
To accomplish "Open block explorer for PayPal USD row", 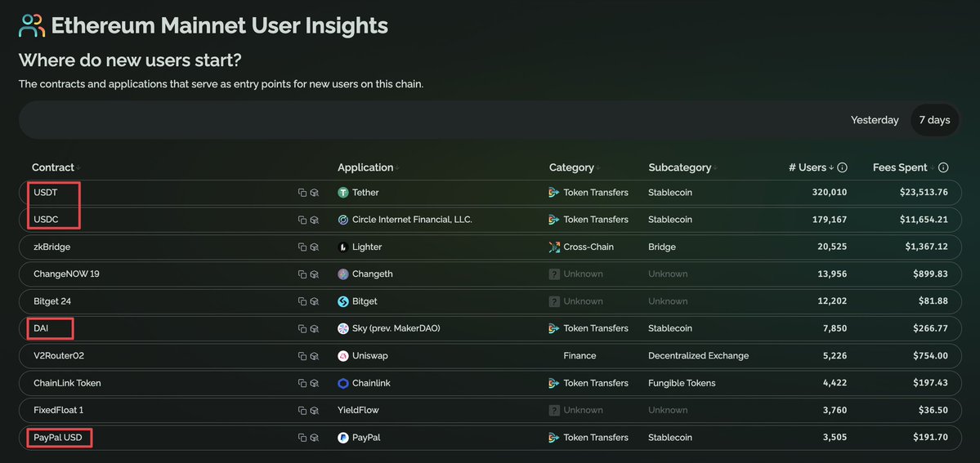I will tap(315, 438).
